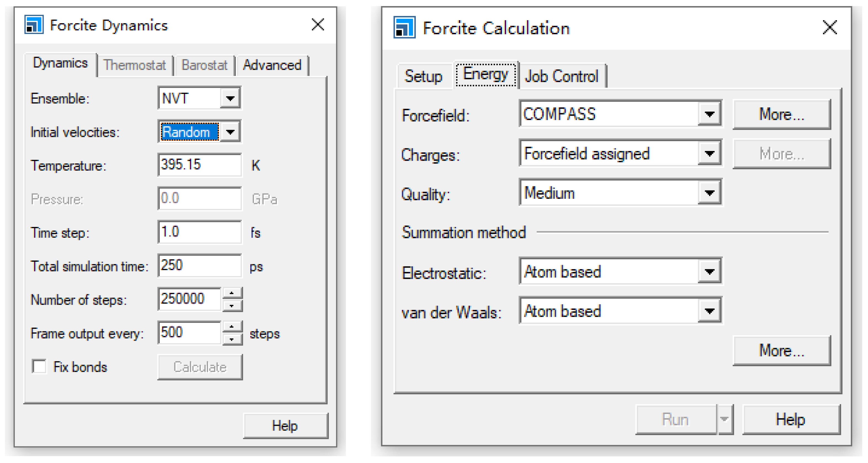This screenshot has width=868, height=463.
Task: Open the Initial velocities dropdown
Action: point(230,132)
